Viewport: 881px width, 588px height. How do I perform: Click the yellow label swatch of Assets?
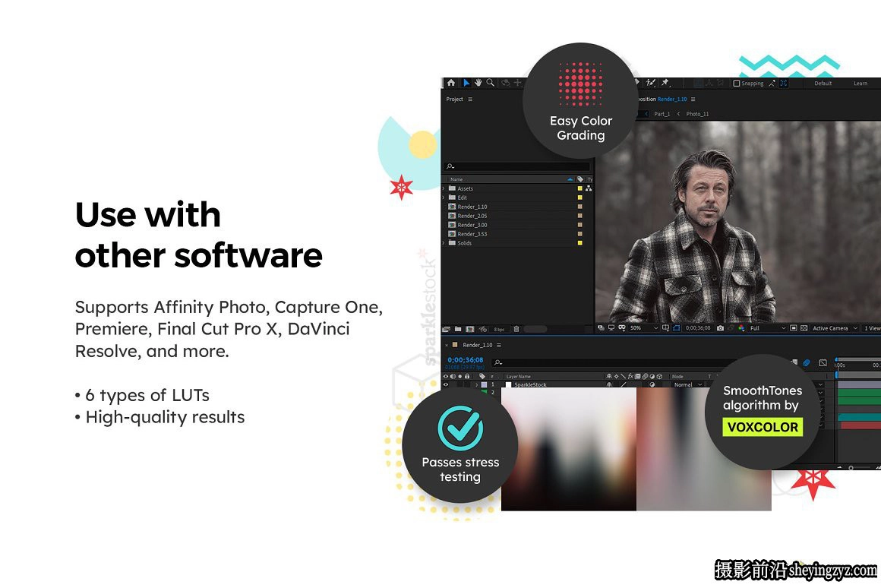pos(579,189)
